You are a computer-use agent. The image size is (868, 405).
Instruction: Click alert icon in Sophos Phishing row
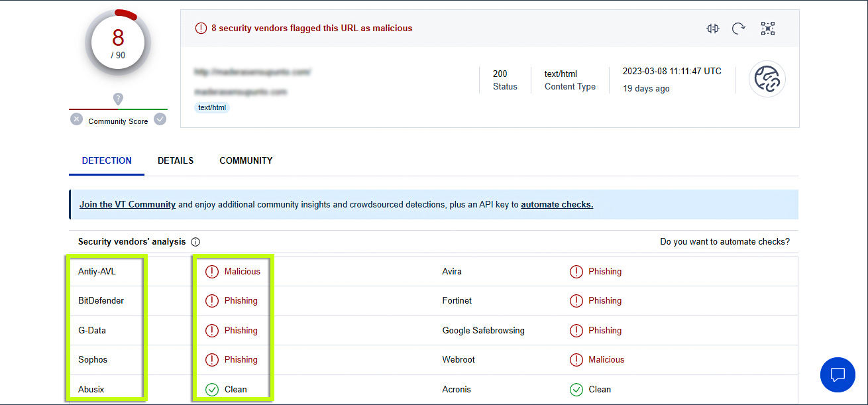pyautogui.click(x=212, y=359)
